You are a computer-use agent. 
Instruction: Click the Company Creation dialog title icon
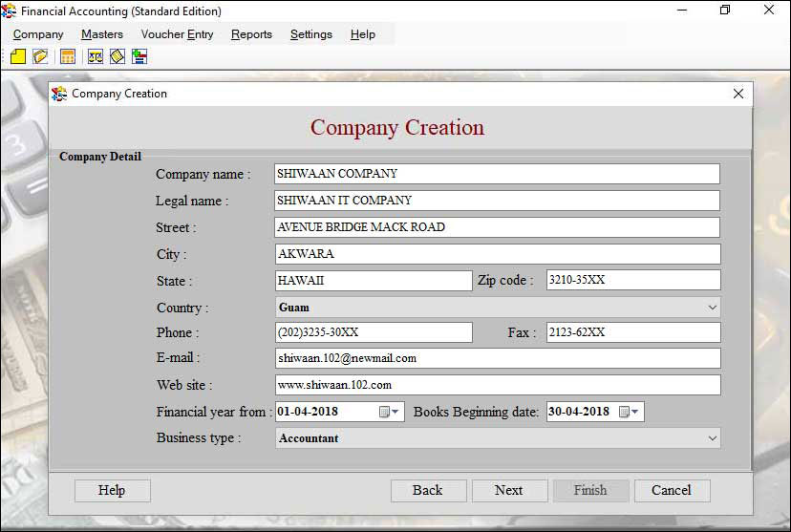(59, 94)
